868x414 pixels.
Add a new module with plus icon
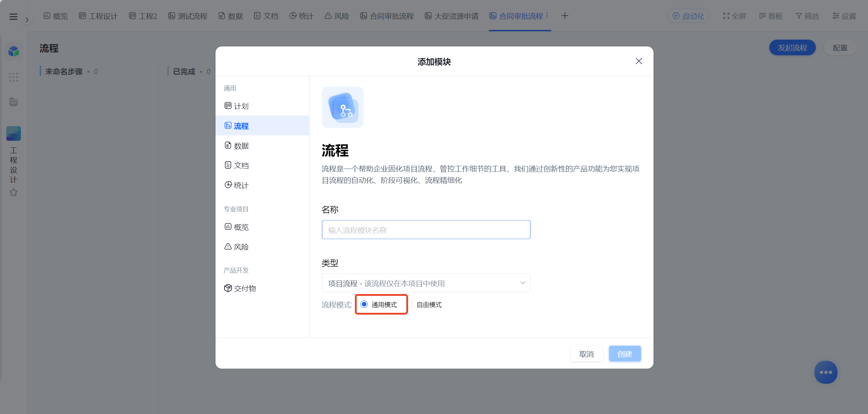[565, 16]
